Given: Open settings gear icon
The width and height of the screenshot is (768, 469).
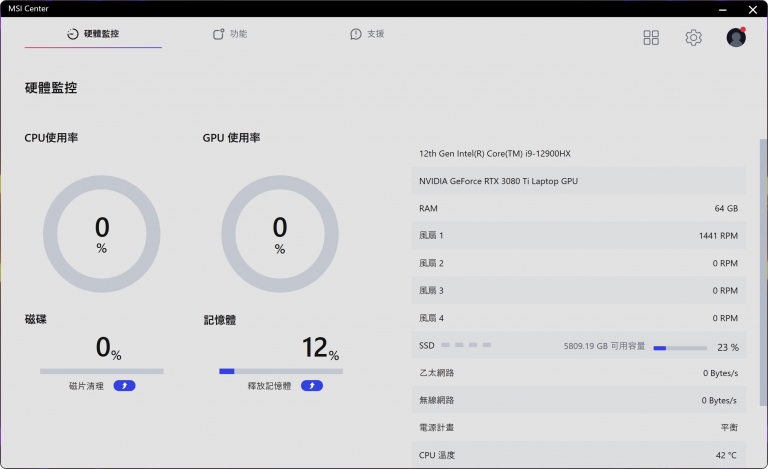Looking at the screenshot, I should (693, 38).
